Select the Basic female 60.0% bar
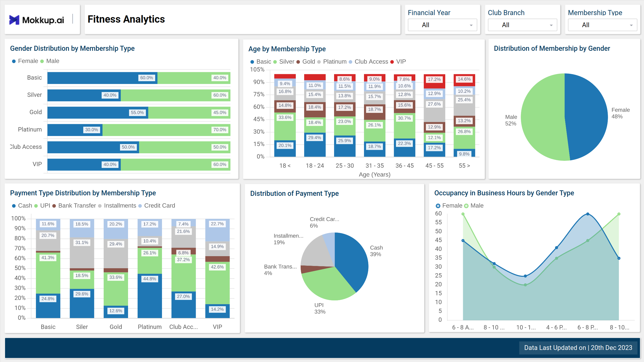 pyautogui.click(x=102, y=78)
